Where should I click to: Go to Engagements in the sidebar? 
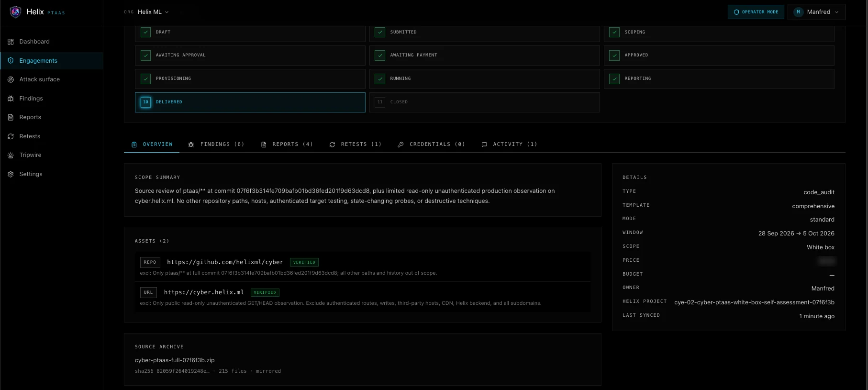click(51, 61)
